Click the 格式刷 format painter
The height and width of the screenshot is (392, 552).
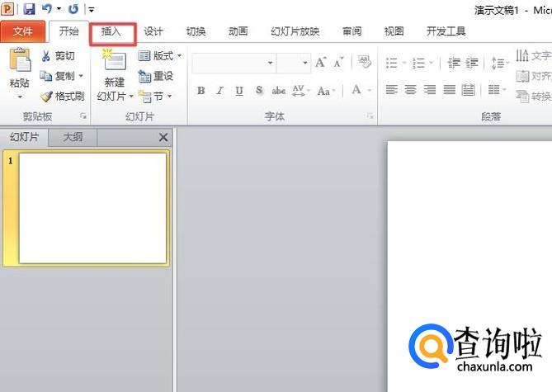(63, 96)
